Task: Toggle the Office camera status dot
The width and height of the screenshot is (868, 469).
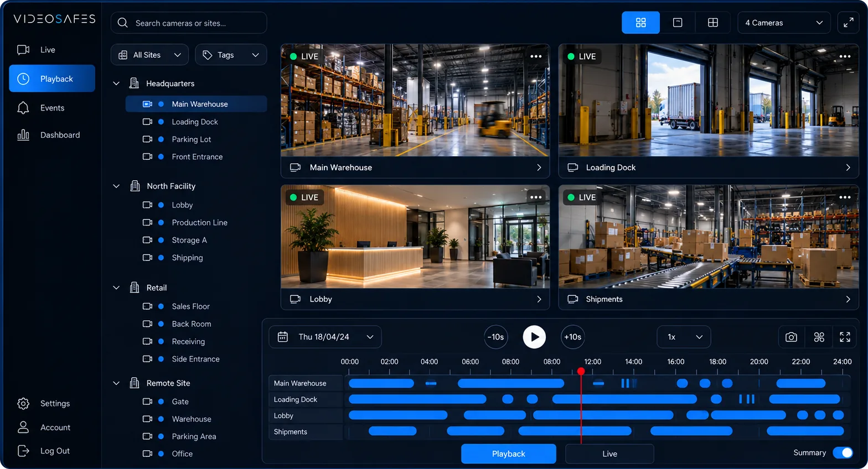Action: click(x=161, y=454)
